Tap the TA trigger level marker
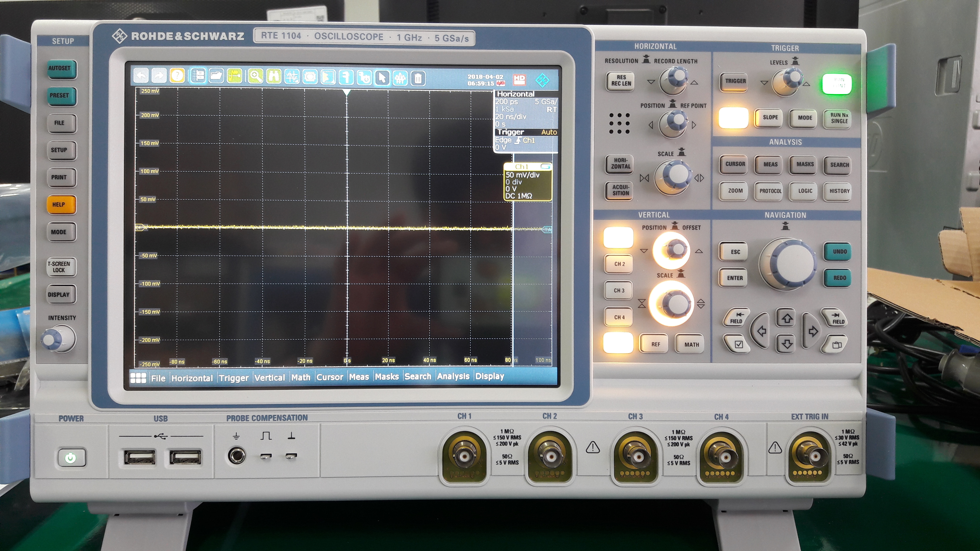980x551 pixels. click(547, 230)
